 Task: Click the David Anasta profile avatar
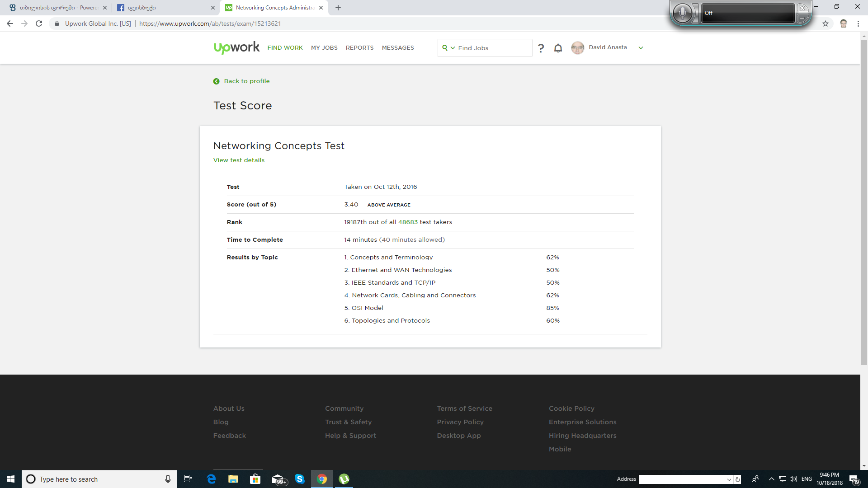tap(577, 47)
